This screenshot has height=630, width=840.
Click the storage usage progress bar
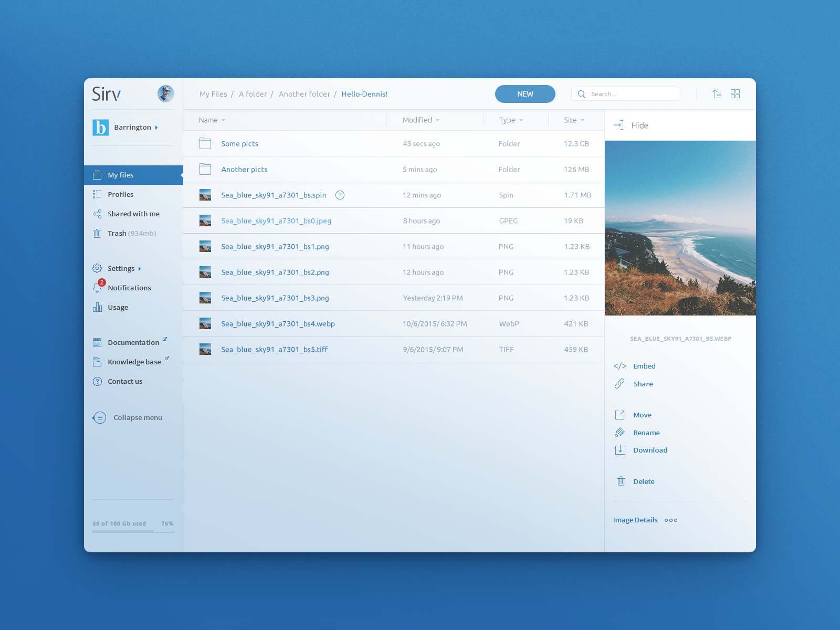click(133, 531)
